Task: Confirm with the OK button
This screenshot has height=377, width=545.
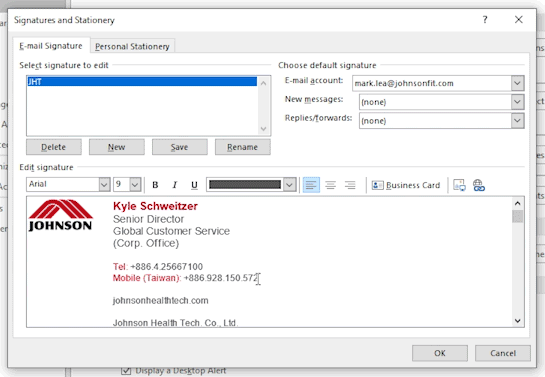Action: [440, 353]
